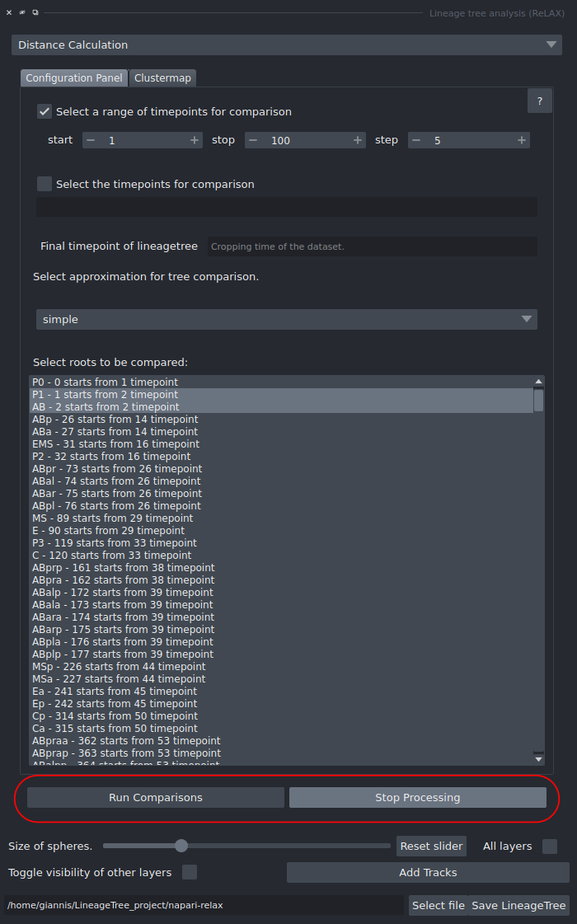
Task: Open the Distance Calculation dropdown
Action: pyautogui.click(x=286, y=45)
